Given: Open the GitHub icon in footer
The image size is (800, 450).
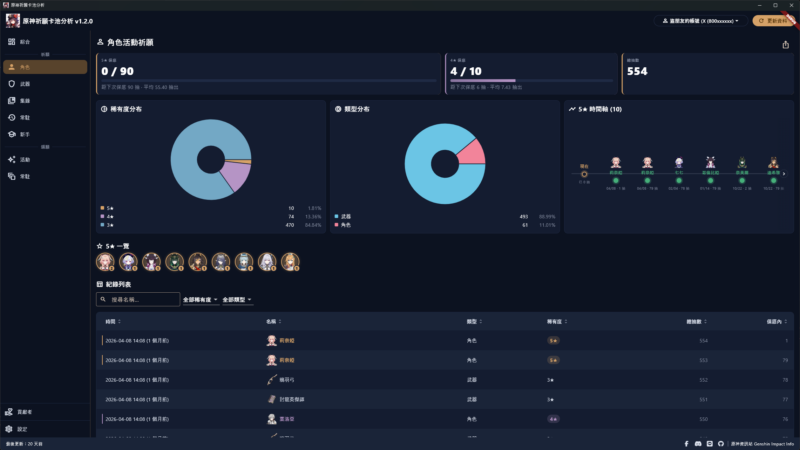Looking at the screenshot, I should click(x=721, y=444).
